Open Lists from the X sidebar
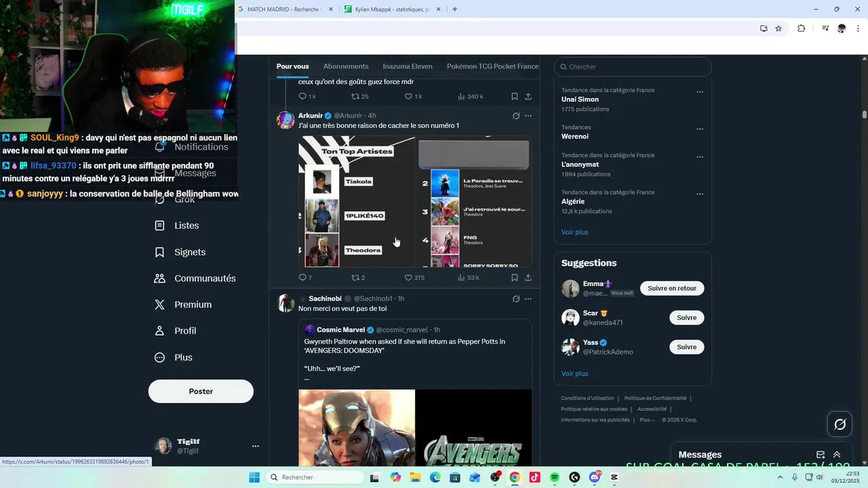This screenshot has width=868, height=488. click(x=176, y=226)
